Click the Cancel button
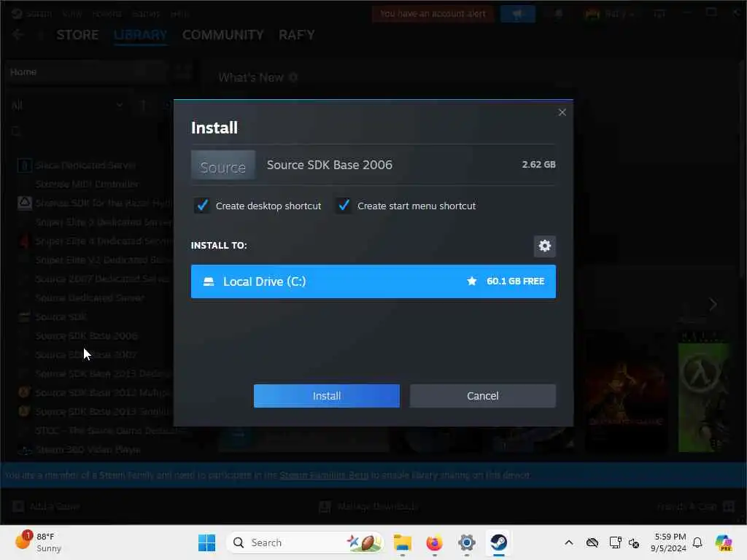 (483, 396)
